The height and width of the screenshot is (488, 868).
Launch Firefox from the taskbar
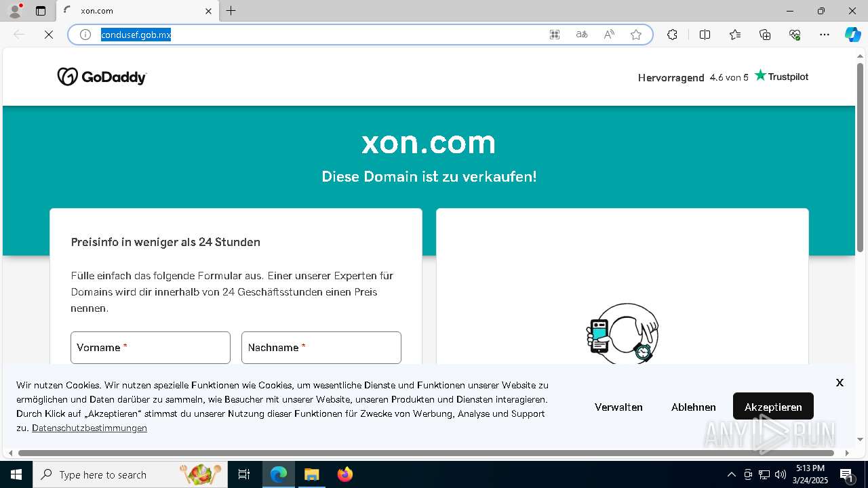pyautogui.click(x=345, y=474)
